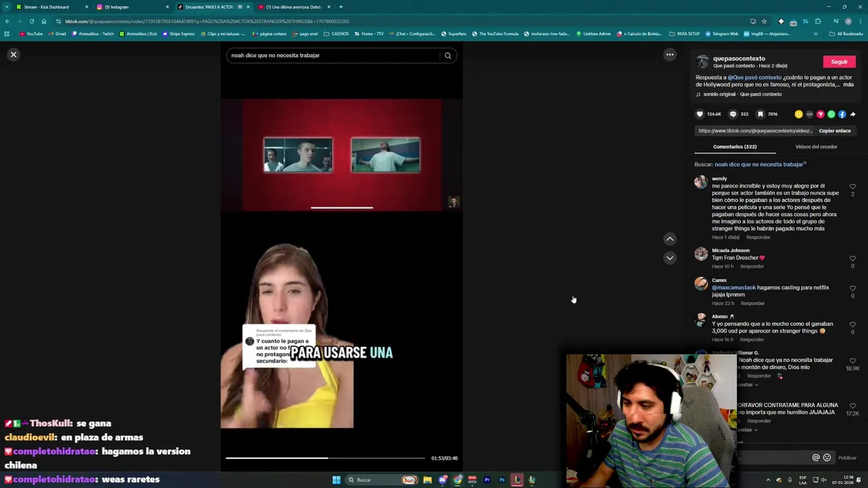Click the embed code icon
868x488 pixels.
click(x=810, y=114)
